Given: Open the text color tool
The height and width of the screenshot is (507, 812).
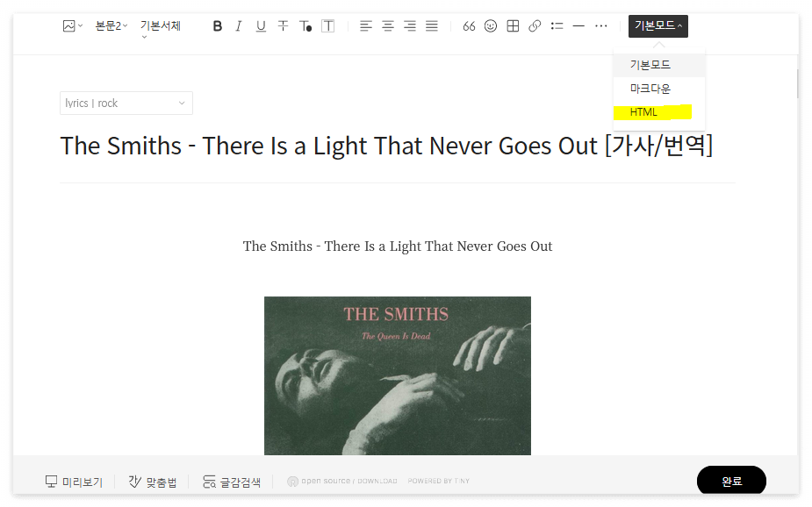Looking at the screenshot, I should pyautogui.click(x=305, y=25).
